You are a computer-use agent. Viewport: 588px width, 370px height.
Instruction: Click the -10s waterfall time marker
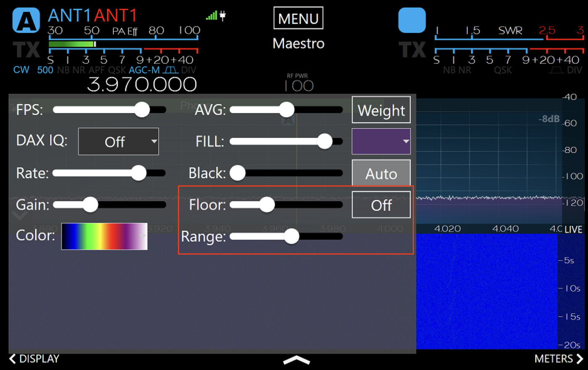point(570,289)
